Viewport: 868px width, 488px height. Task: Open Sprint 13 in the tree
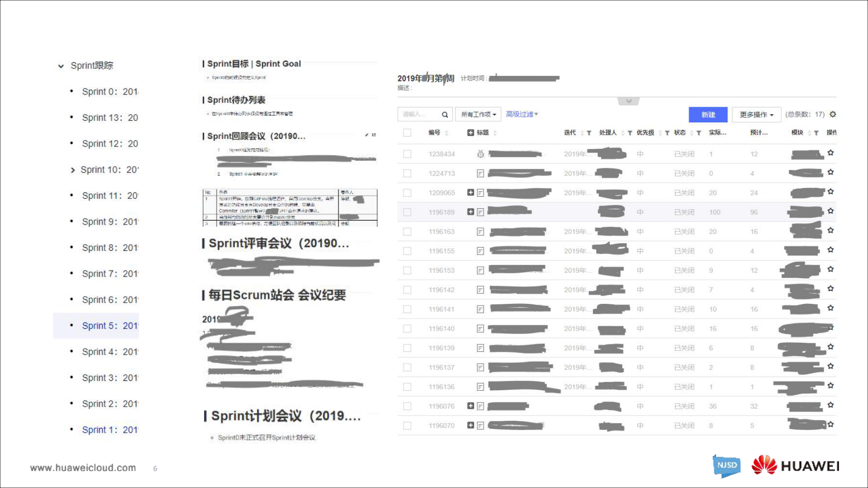(110, 117)
